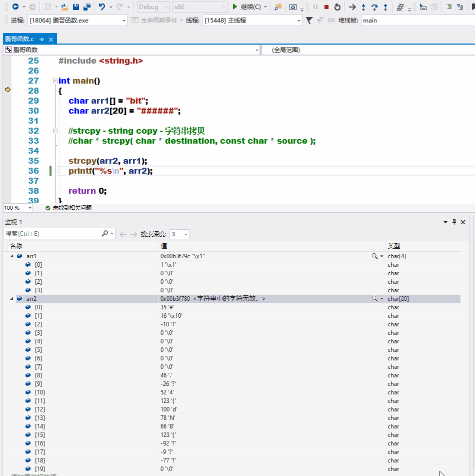Open the undo history dropdown arrow

(110, 7)
